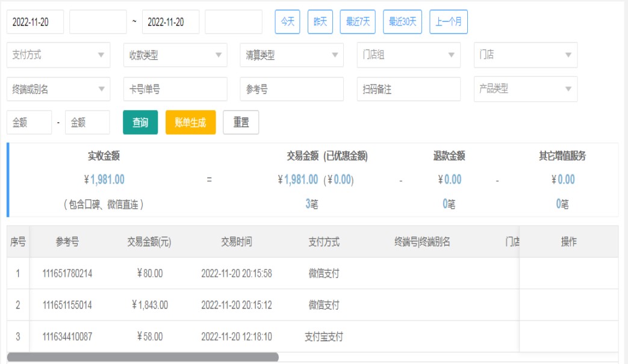Viewport: 628px width, 364px height.
Task: Select the 昨天 date shortcut
Action: coord(320,22)
